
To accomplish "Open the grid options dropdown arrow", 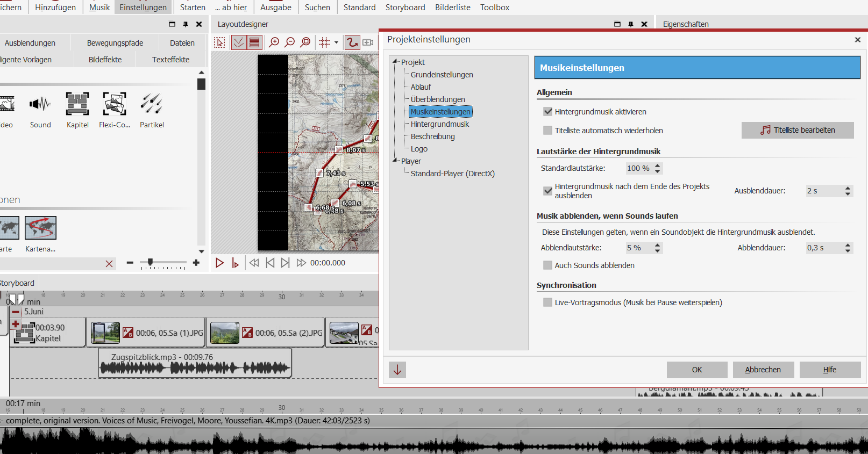I will point(337,42).
